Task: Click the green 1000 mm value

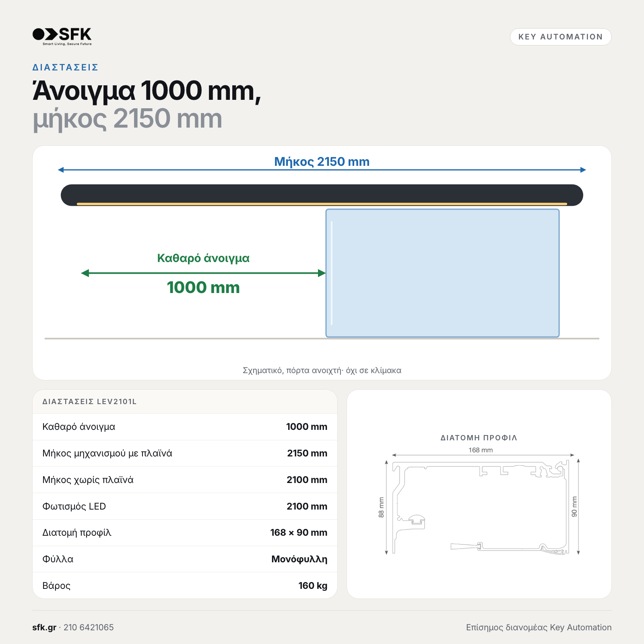Action: (203, 287)
